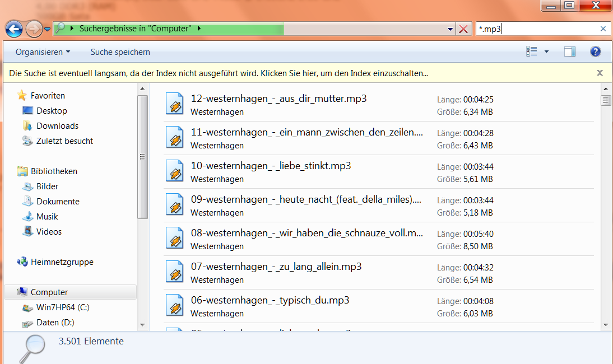Viewport: 613px width, 364px height.
Task: Open Desktop in Favoriten
Action: pos(52,111)
